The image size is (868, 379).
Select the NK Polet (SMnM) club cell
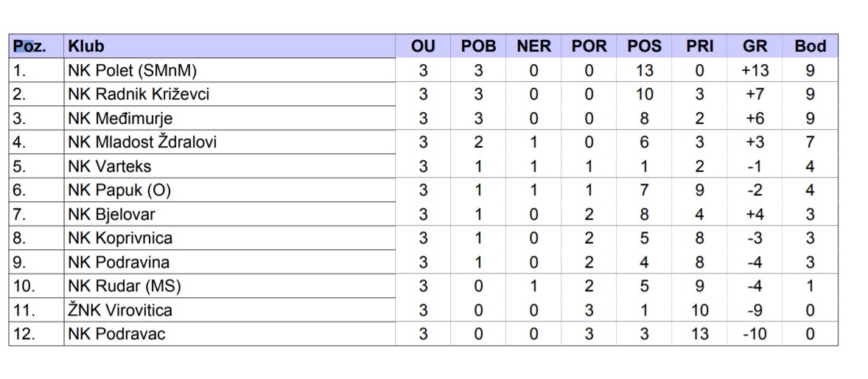pyautogui.click(x=133, y=71)
